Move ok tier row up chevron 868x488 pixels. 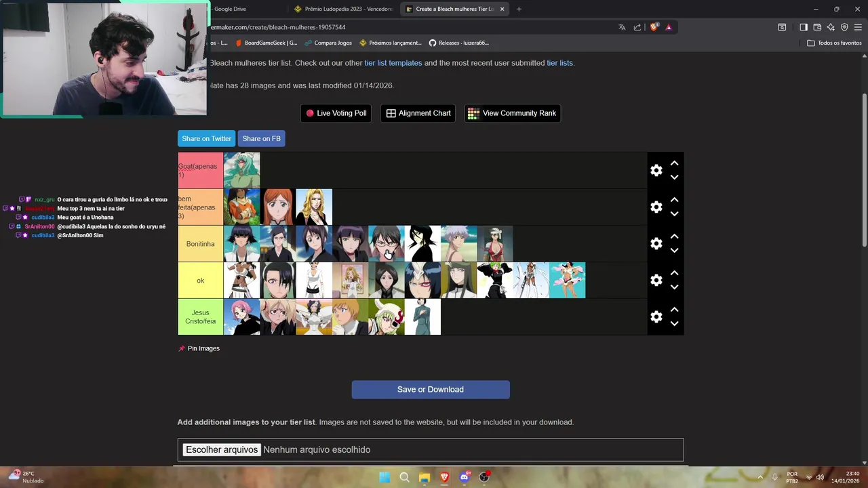(674, 273)
